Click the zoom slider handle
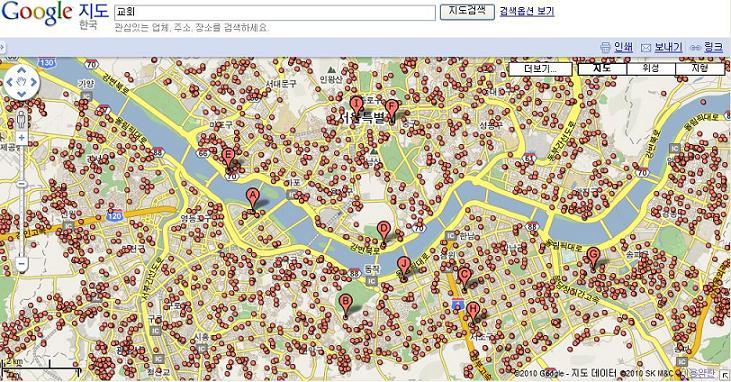This screenshot has width=731, height=382. coord(21,184)
